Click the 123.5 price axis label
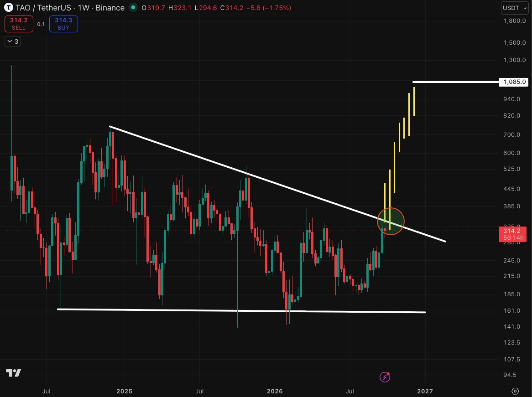Viewport: 532px width, 397px height. pos(511,342)
